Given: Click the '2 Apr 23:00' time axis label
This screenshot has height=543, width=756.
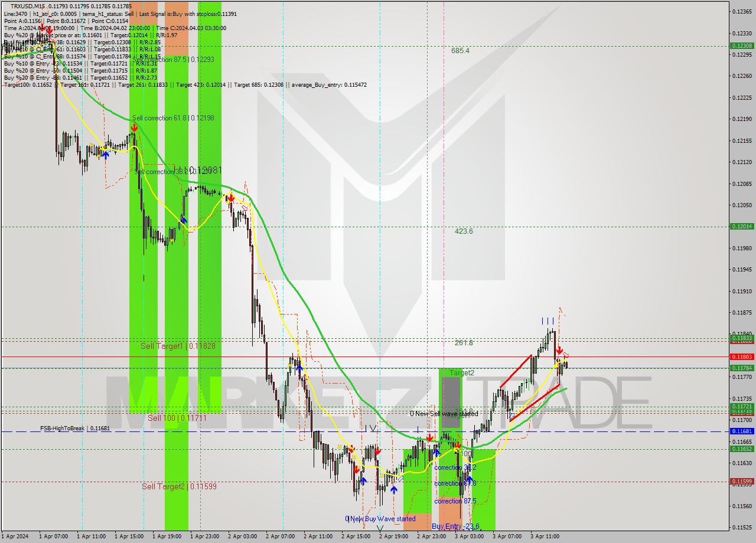Looking at the screenshot, I should click(x=431, y=537).
